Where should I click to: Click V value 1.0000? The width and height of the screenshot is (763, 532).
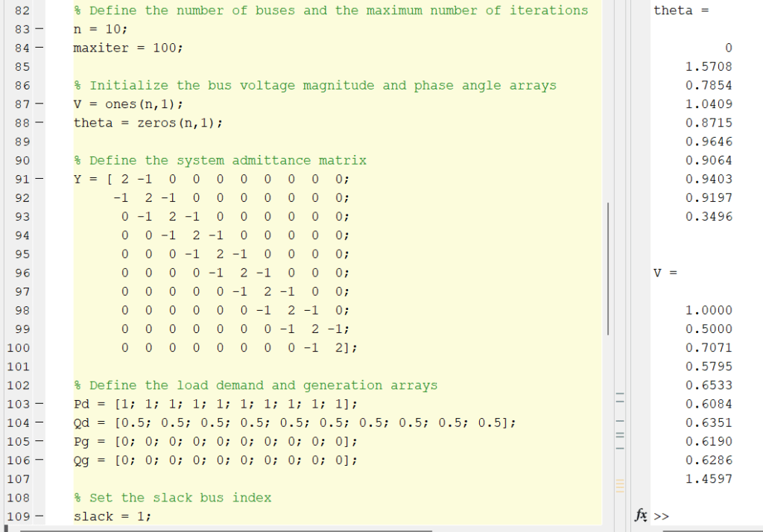click(709, 310)
